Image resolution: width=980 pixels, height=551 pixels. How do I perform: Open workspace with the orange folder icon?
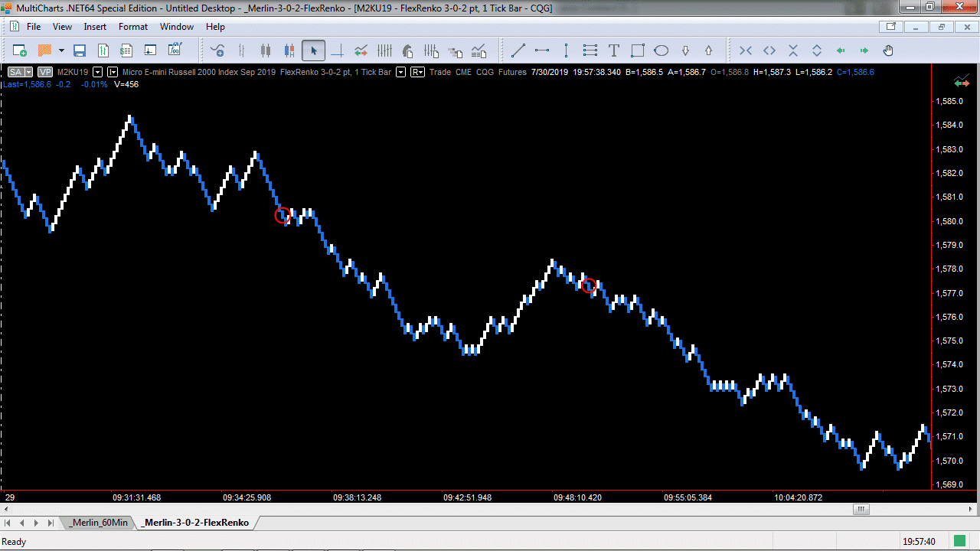pyautogui.click(x=44, y=51)
